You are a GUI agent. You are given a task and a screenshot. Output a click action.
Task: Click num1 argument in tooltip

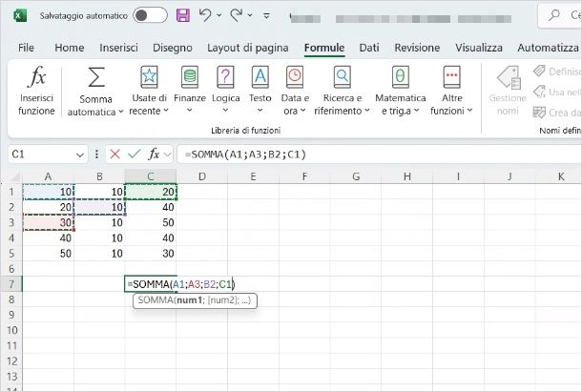(x=189, y=299)
